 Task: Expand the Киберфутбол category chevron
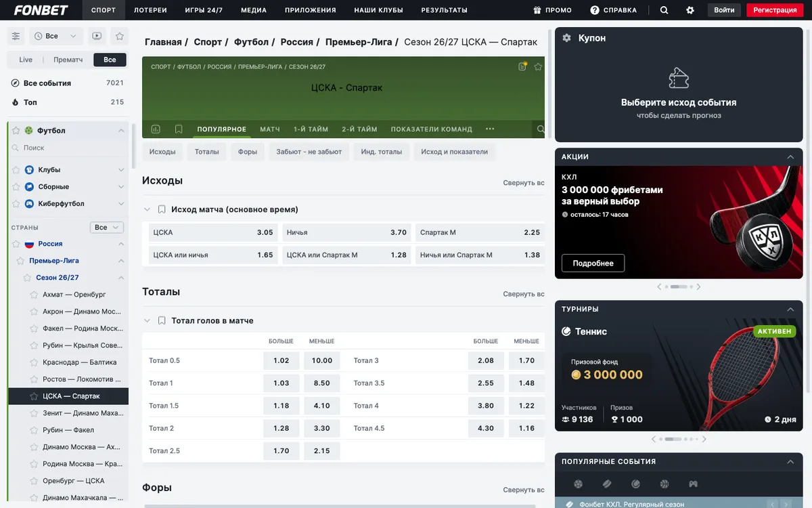click(121, 204)
